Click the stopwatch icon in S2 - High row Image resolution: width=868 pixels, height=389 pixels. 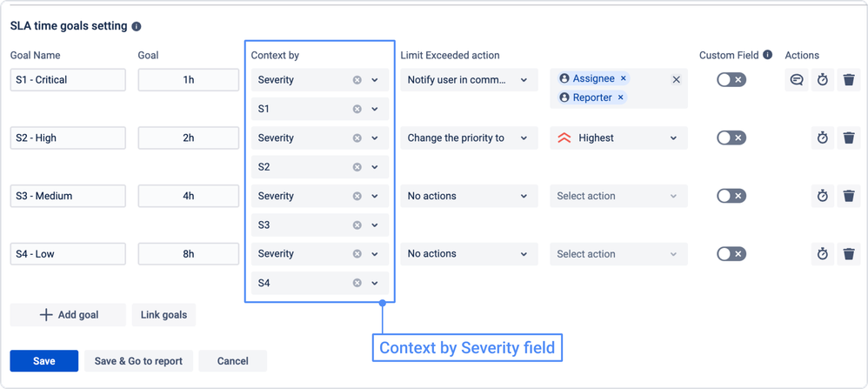coord(823,137)
